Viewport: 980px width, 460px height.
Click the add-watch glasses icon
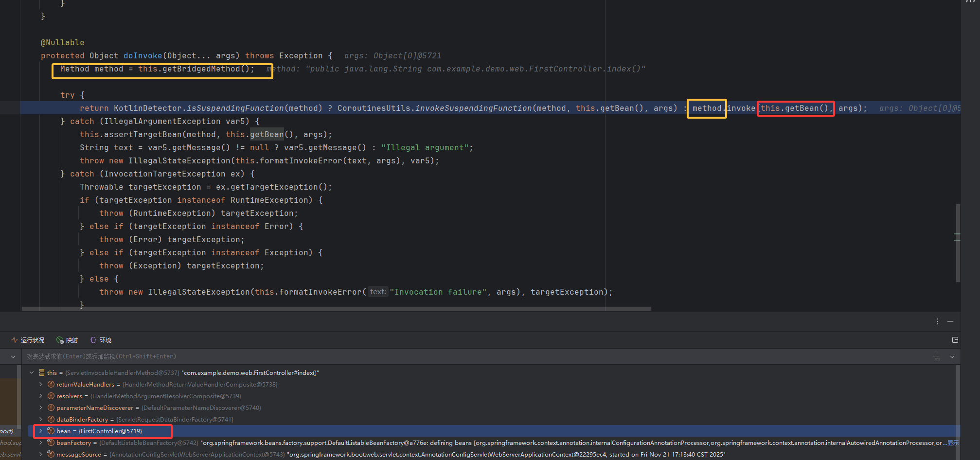[936, 357]
